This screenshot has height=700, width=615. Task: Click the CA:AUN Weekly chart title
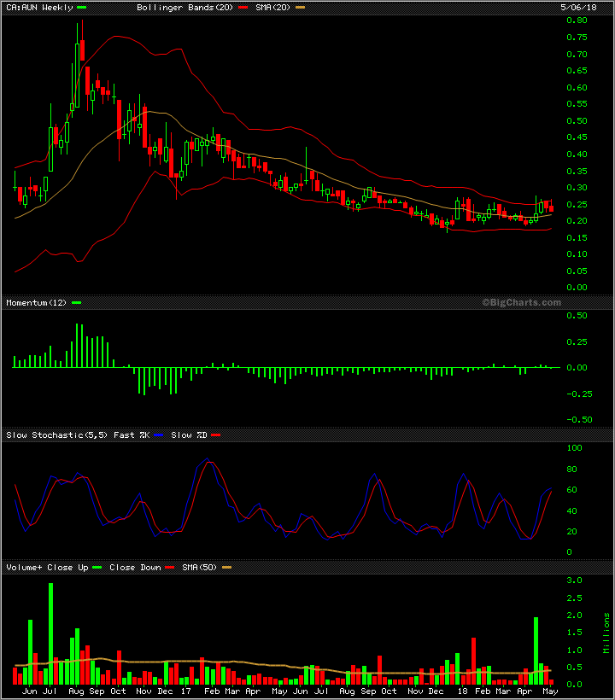[39, 8]
